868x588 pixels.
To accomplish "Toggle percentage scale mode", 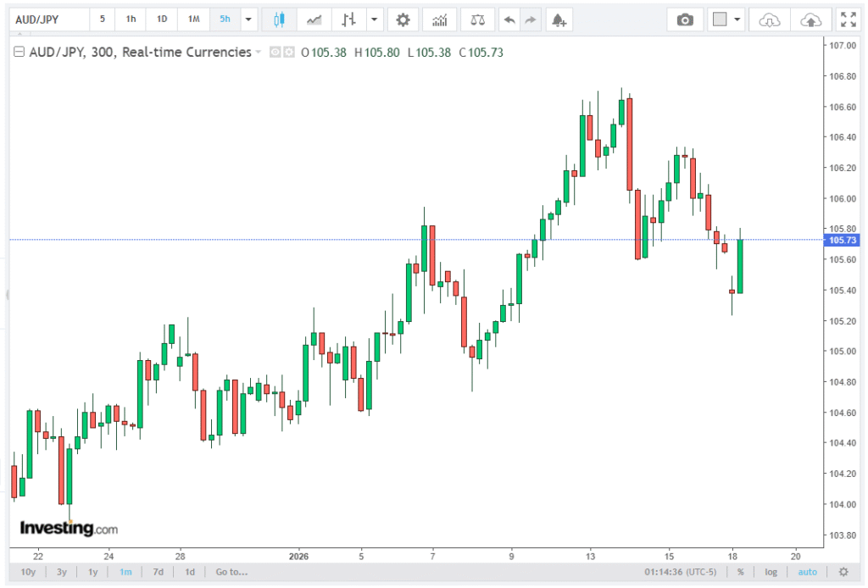I will click(740, 572).
